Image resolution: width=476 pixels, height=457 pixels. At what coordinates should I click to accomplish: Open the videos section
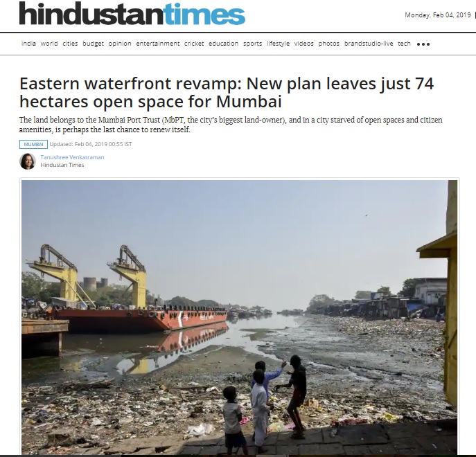coord(304,44)
